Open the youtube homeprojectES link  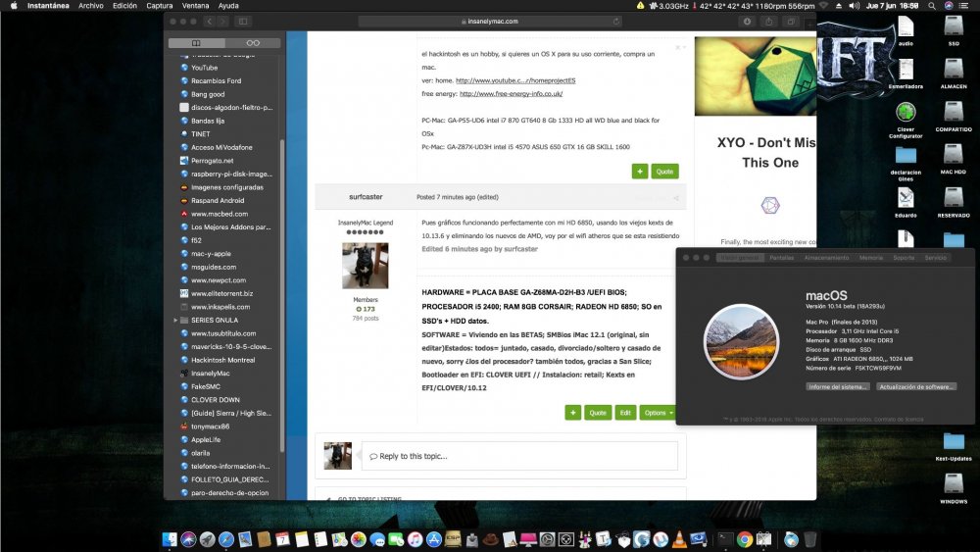tap(515, 80)
